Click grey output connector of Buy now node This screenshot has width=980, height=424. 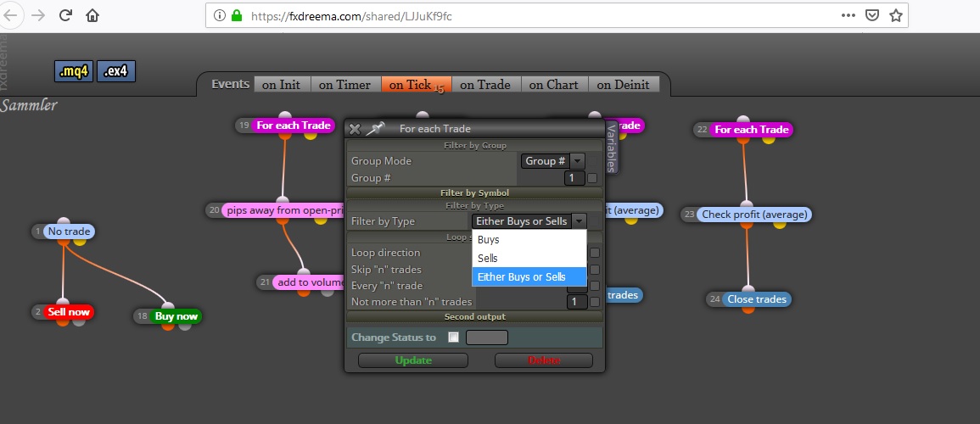(185, 326)
